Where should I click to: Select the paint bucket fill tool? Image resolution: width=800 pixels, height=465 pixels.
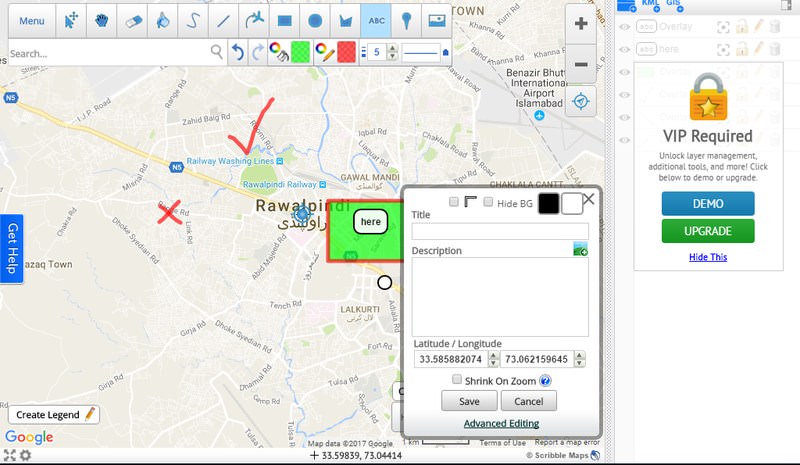coord(163,21)
